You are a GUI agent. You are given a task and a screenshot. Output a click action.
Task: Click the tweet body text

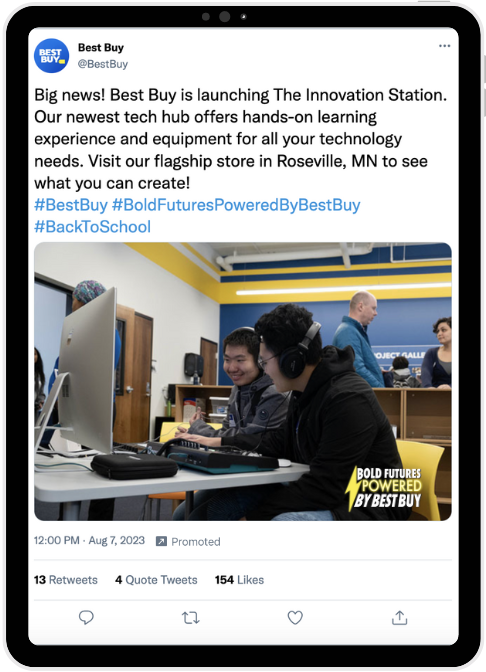[x=240, y=139]
